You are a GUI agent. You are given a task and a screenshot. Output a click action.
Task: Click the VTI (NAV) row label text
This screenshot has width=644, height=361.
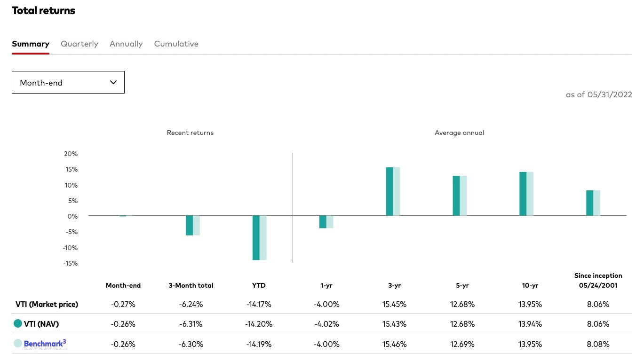point(41,324)
